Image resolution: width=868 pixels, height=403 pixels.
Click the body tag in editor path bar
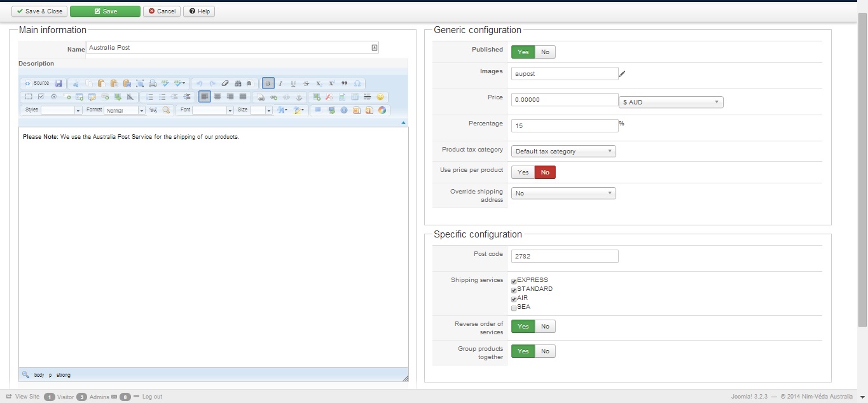[39, 376]
